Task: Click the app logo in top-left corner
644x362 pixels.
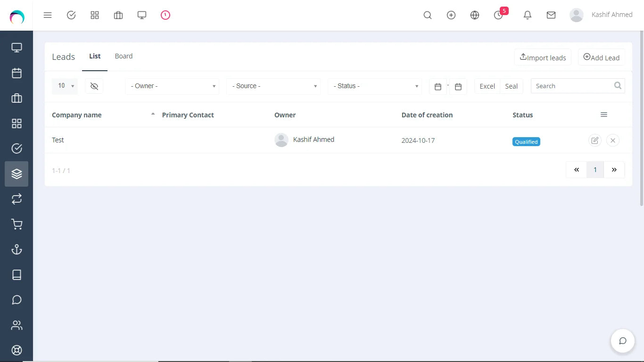Action: (17, 17)
